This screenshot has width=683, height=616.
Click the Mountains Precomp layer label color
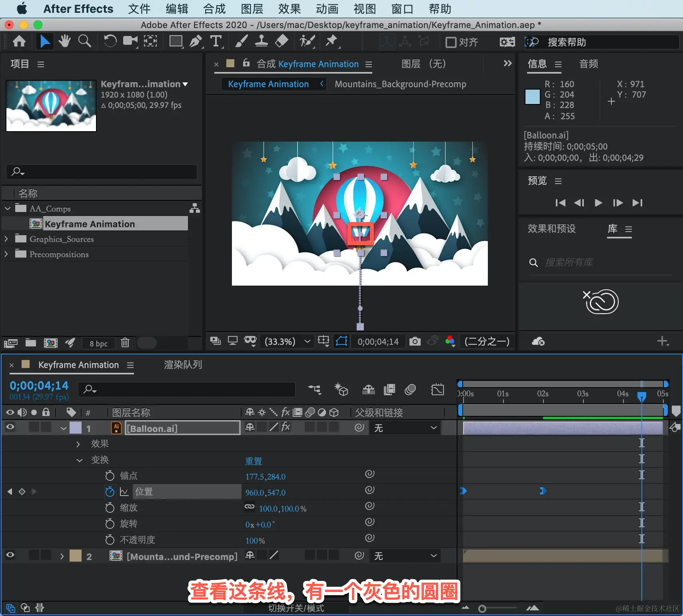[x=75, y=556]
